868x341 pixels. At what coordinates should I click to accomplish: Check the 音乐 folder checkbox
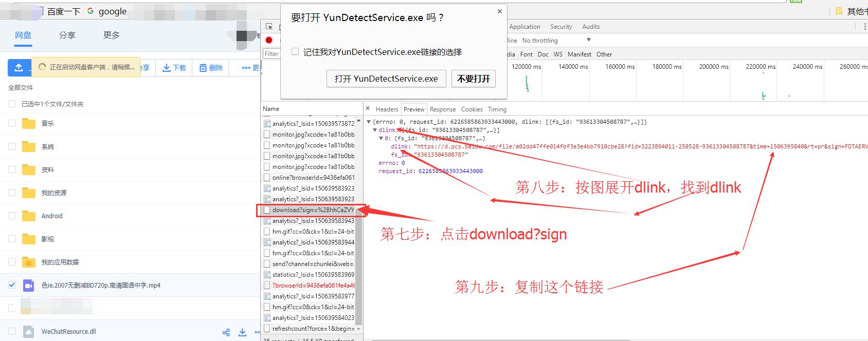[x=12, y=123]
